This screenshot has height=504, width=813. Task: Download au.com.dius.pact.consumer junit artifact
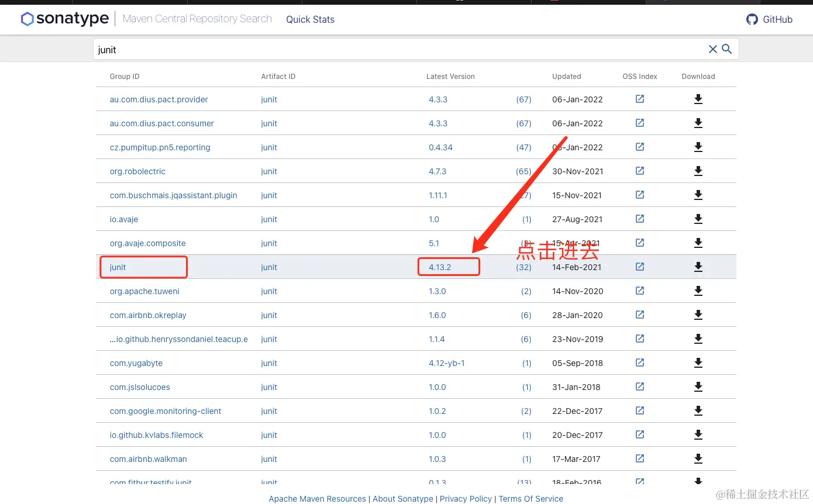pyautogui.click(x=698, y=123)
